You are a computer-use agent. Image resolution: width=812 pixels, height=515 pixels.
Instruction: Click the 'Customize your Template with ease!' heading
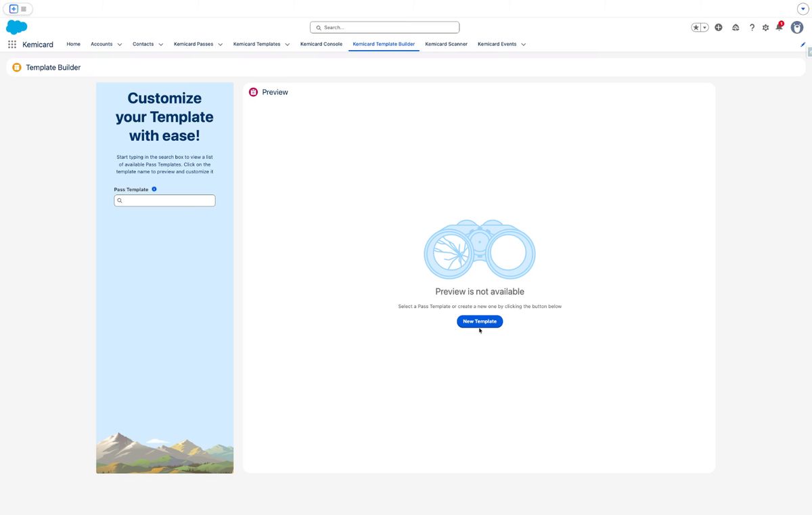[x=164, y=116]
